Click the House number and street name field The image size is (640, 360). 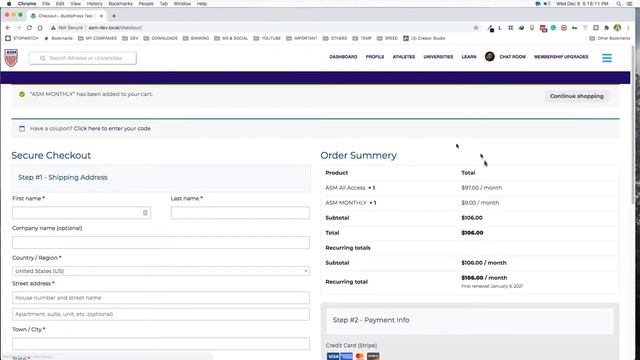161,298
